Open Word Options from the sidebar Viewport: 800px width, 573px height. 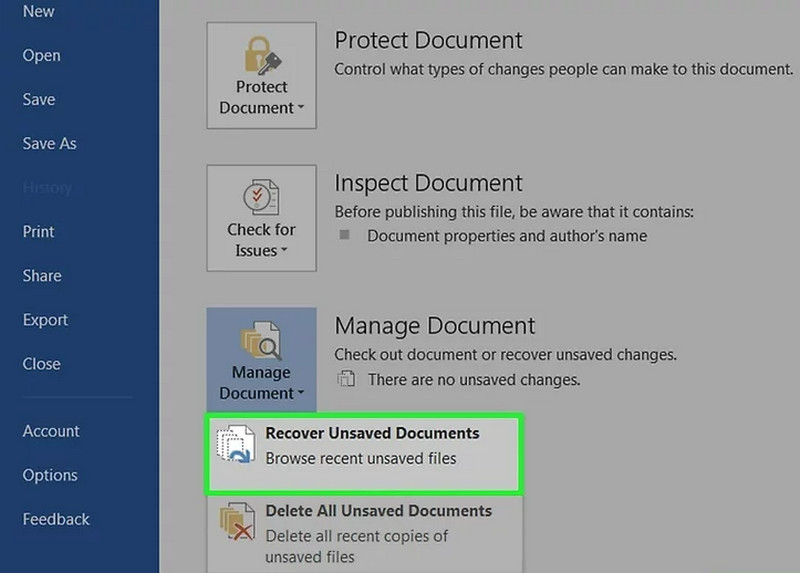(50, 476)
